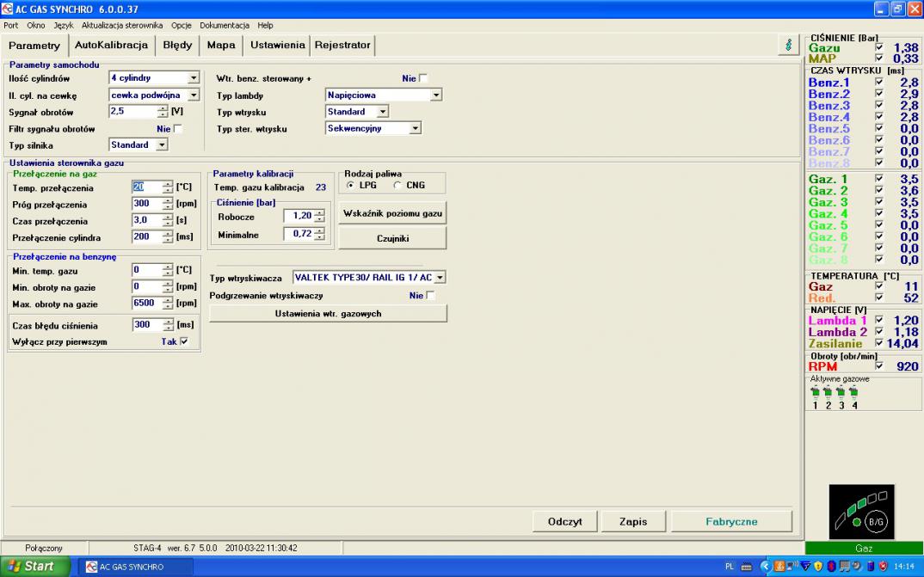Uncheck the Lambda 1 display checkbox

click(879, 321)
